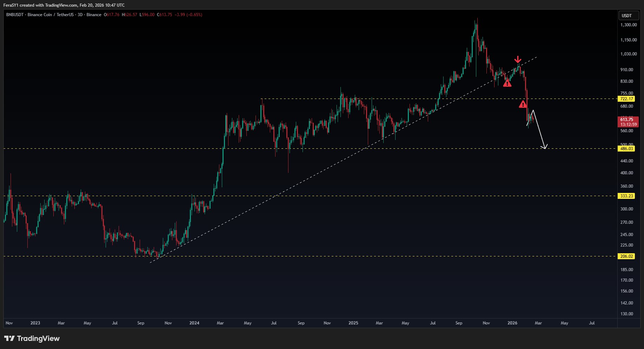Click the 170.00 price axis label
Image resolution: width=644 pixels, height=349 pixels.
click(x=627, y=280)
